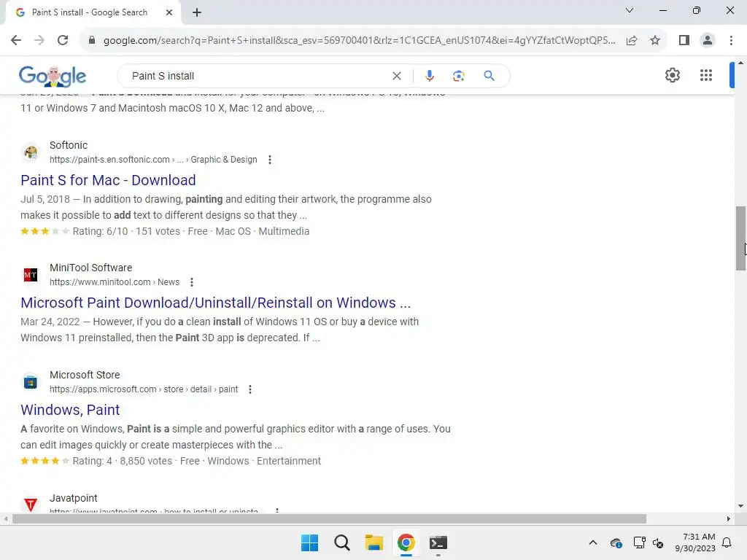Image resolution: width=747 pixels, height=560 pixels.
Task: Click the Javatpoint favicon
Action: click(31, 505)
